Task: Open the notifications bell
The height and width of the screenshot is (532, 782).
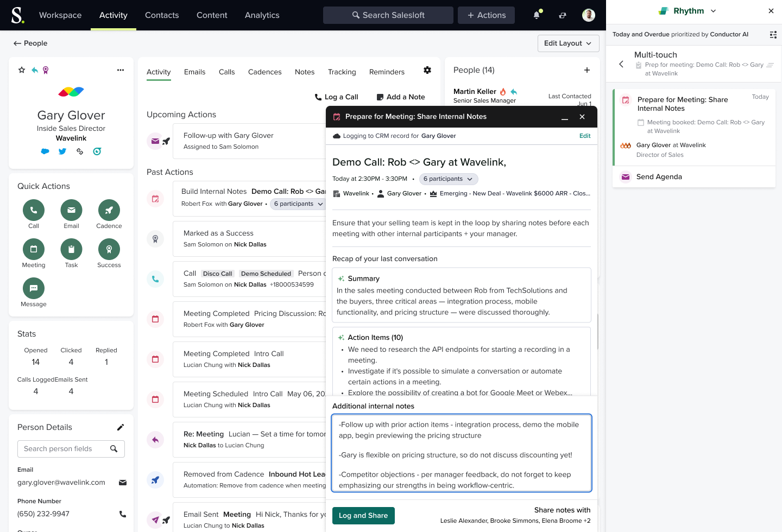Action: point(537,15)
